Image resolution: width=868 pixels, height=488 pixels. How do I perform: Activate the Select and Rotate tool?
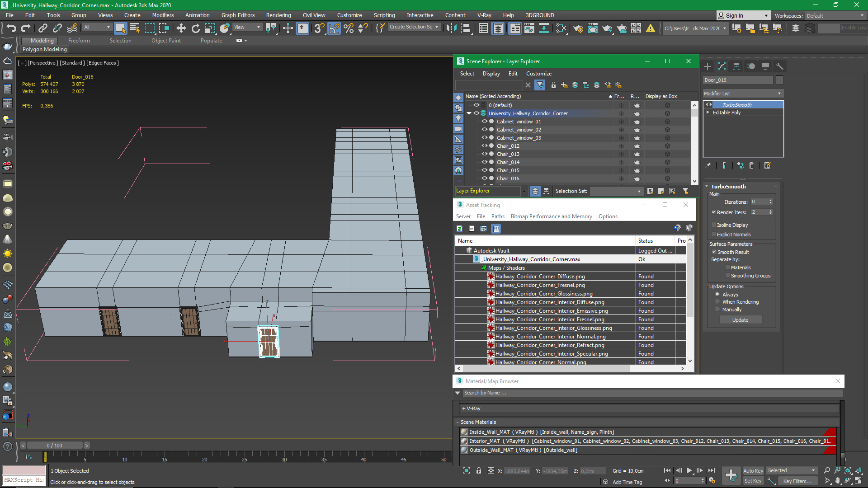pos(195,28)
